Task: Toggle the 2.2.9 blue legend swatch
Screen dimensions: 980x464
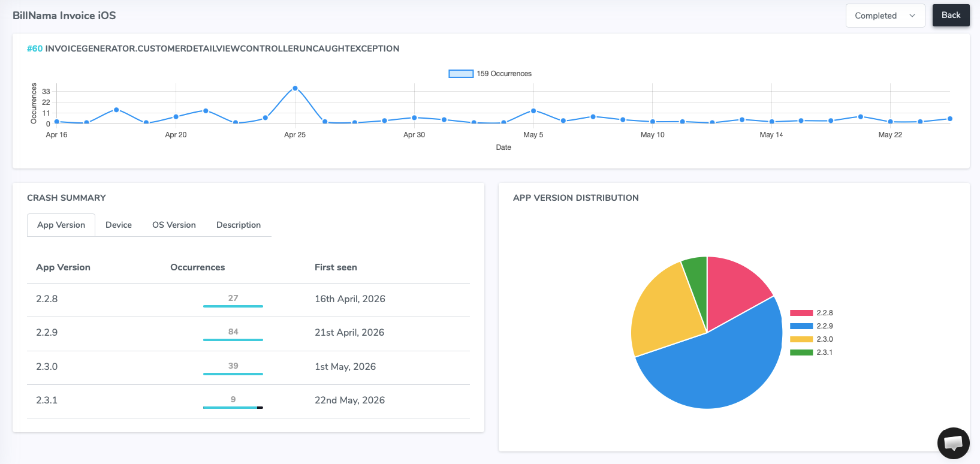Action: pos(801,326)
